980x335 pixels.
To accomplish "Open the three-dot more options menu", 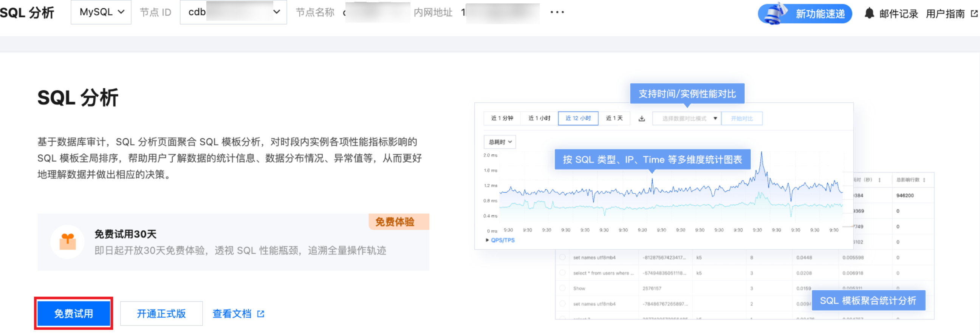I will 557,12.
